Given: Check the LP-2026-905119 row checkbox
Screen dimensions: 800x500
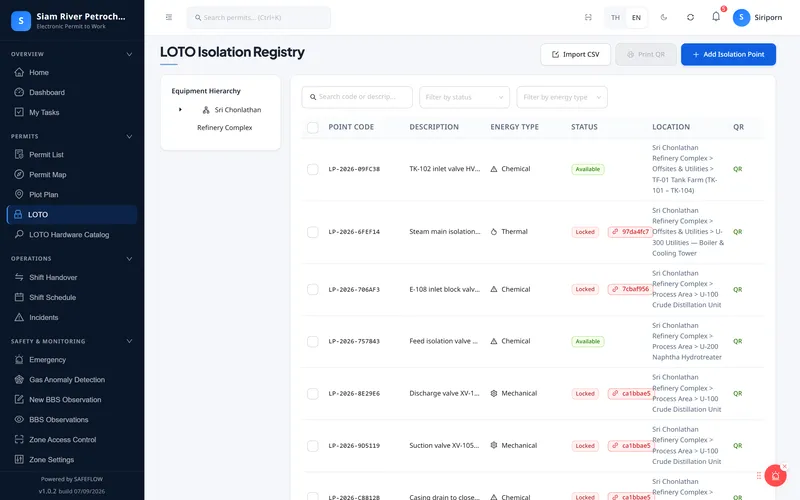Looking at the screenshot, I should click(313, 445).
